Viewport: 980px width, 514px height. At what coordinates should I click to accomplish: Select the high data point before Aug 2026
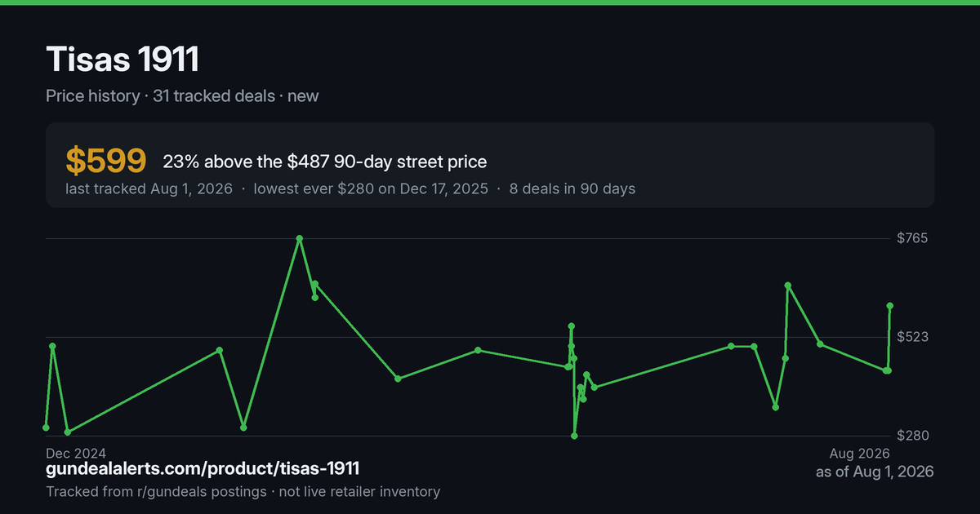(787, 286)
